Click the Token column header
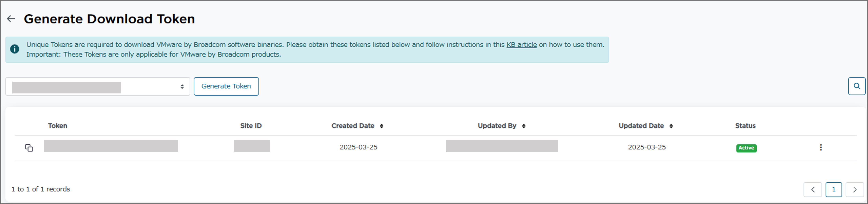Screen dimensions: 868x204 58,126
